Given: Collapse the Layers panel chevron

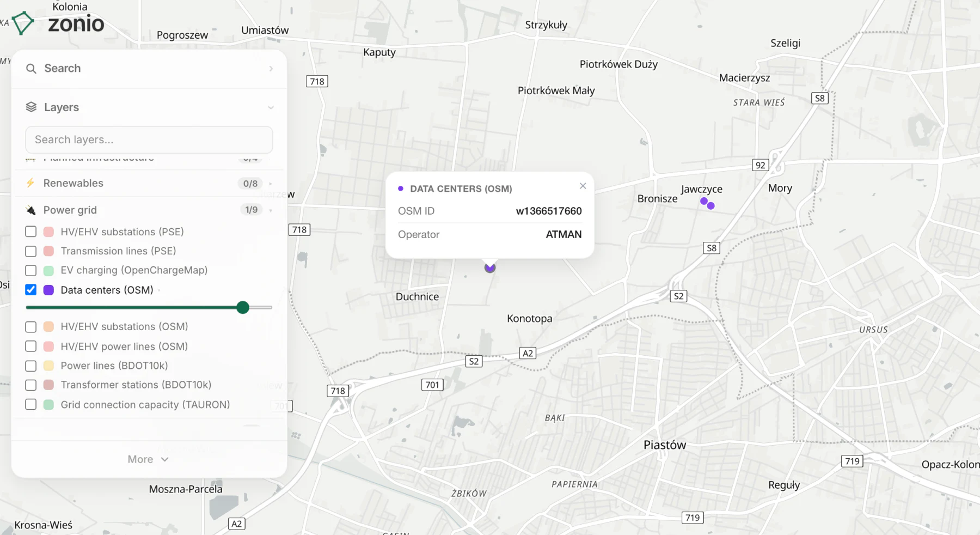Looking at the screenshot, I should coord(271,108).
